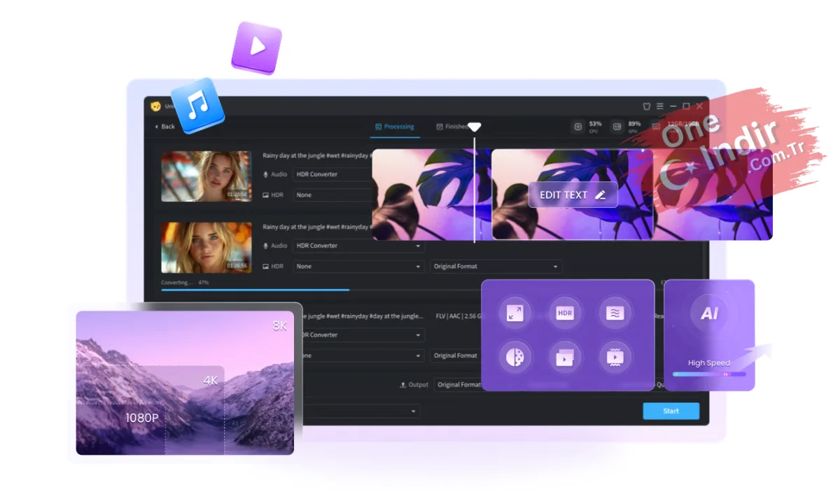The image size is (840, 504).
Task: Open second video's HDR Converter audio dropdown
Action: [x=358, y=246]
